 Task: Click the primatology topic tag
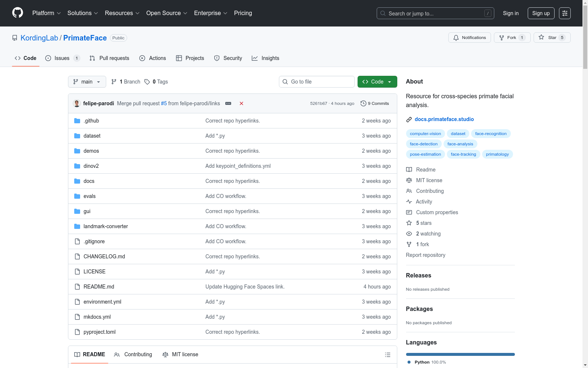[x=497, y=154]
